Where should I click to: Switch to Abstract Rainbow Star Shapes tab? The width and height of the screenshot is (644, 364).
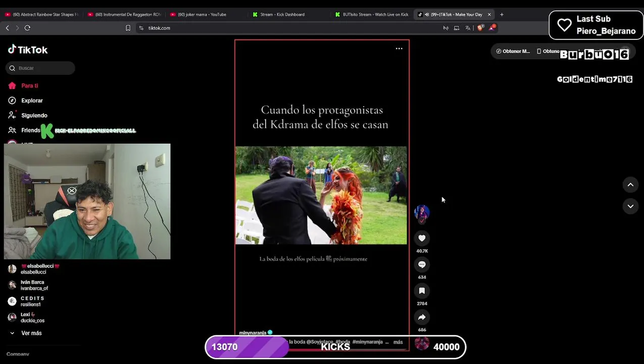[41, 14]
